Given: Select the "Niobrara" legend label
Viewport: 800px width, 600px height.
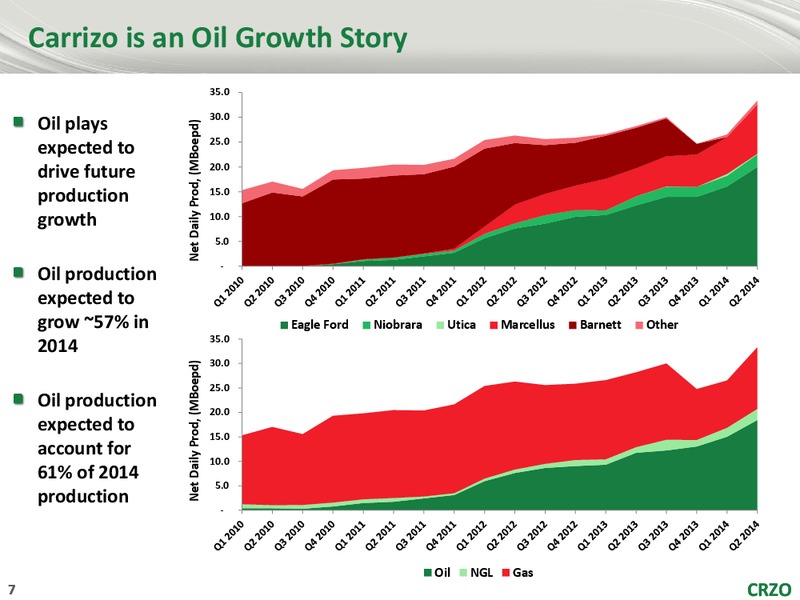Looking at the screenshot, I should (398, 325).
